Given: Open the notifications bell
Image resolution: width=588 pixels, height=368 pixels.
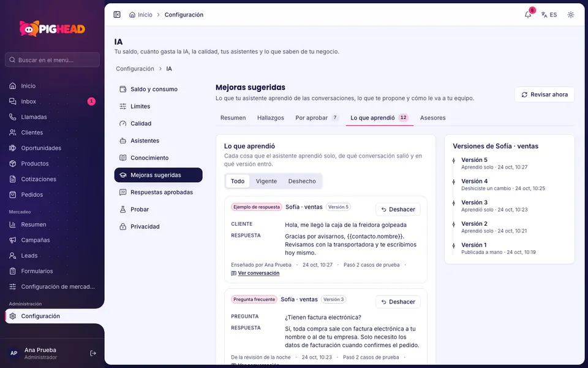Looking at the screenshot, I should (x=527, y=15).
